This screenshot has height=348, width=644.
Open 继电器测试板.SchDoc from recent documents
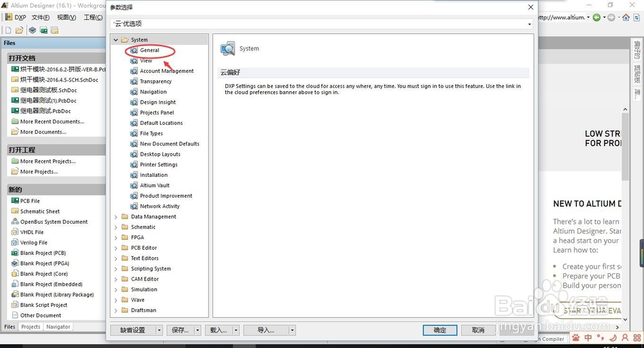point(48,90)
